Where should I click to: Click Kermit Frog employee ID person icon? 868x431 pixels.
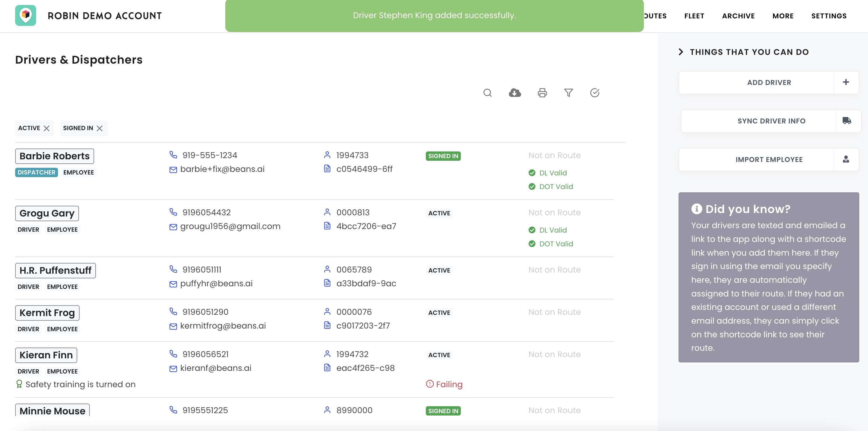pos(327,312)
